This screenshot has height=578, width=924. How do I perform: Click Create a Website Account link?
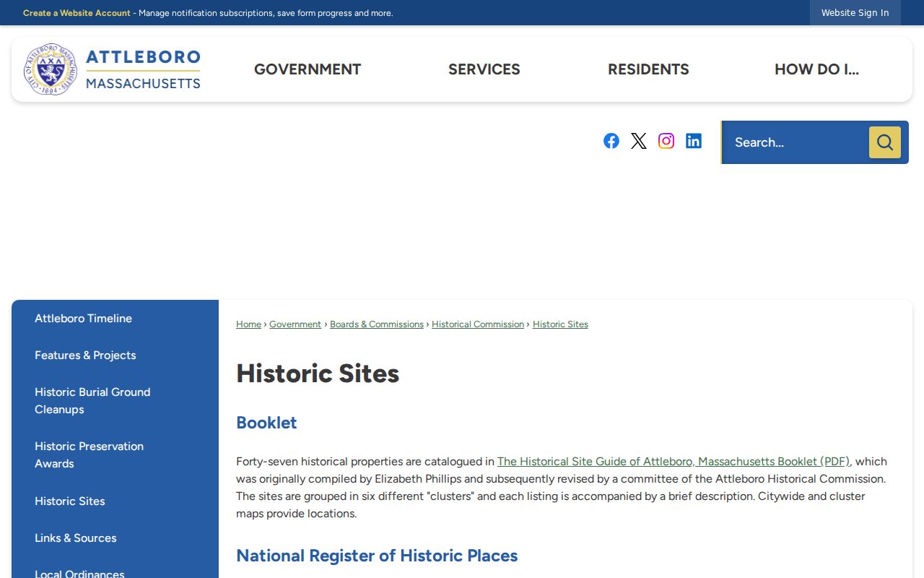pyautogui.click(x=77, y=13)
